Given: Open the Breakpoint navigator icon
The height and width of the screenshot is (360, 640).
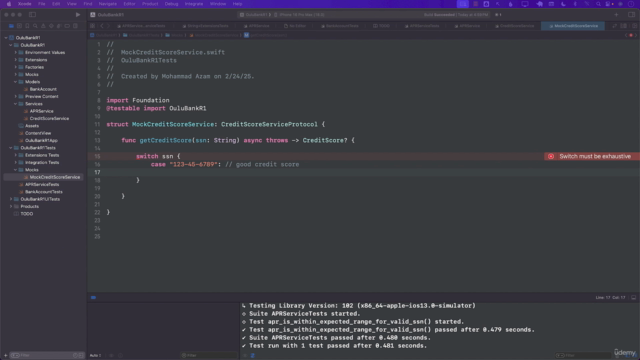Looking at the screenshot, I should point(67,26).
